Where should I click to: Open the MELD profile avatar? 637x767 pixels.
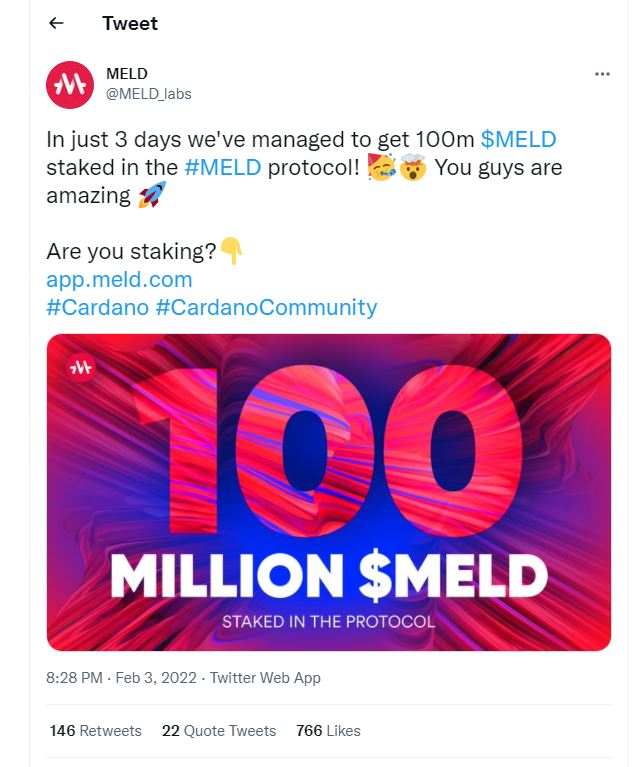point(70,85)
